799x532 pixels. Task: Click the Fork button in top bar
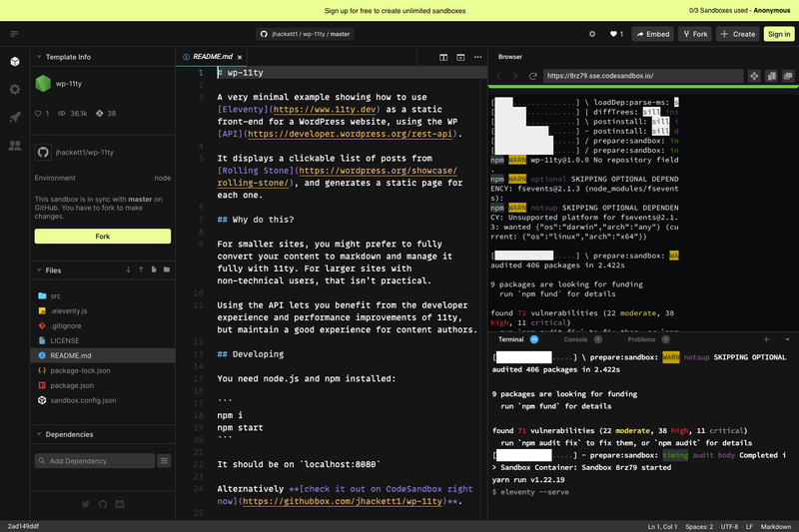695,34
